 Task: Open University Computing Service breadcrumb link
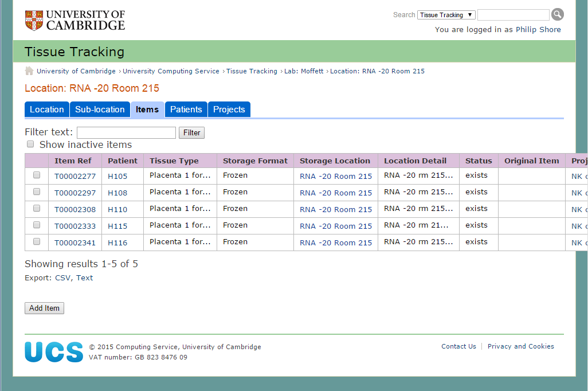pos(171,71)
